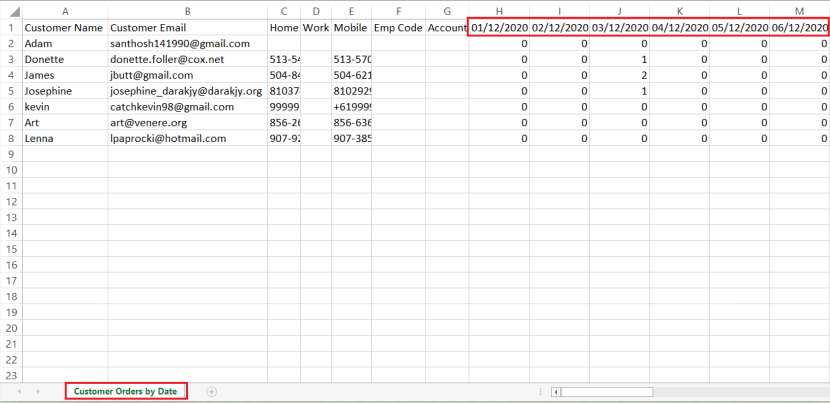Click the previous sheet navigation arrow

pos(21,391)
